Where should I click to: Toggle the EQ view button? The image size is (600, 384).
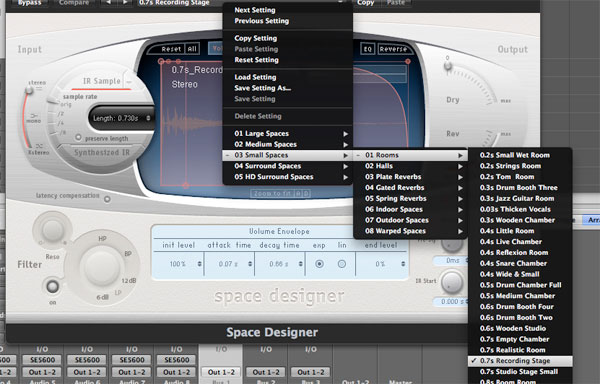coord(367,49)
